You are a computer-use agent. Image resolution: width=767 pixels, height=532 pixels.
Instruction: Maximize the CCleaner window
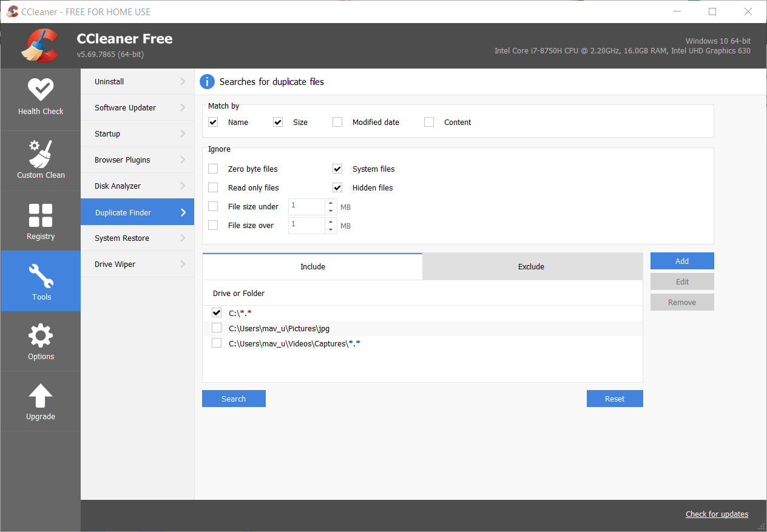[x=712, y=12]
